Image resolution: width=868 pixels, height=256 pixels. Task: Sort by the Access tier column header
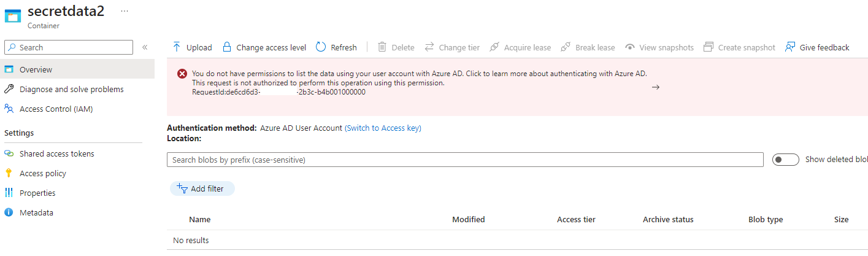pyautogui.click(x=576, y=219)
